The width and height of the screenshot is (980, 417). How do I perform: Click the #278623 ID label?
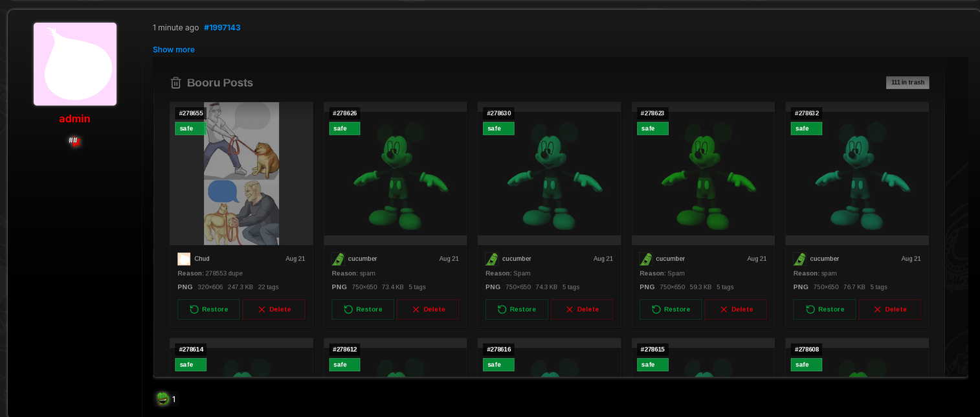652,113
